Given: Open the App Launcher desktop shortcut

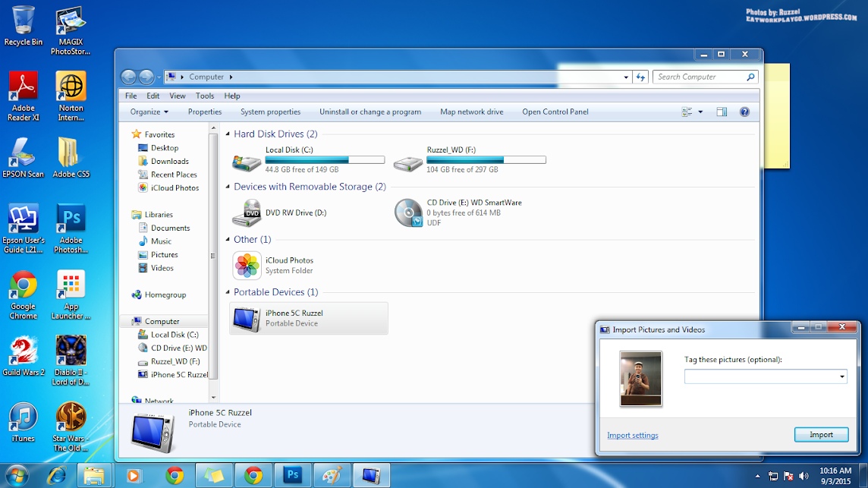Looking at the screenshot, I should [71, 294].
